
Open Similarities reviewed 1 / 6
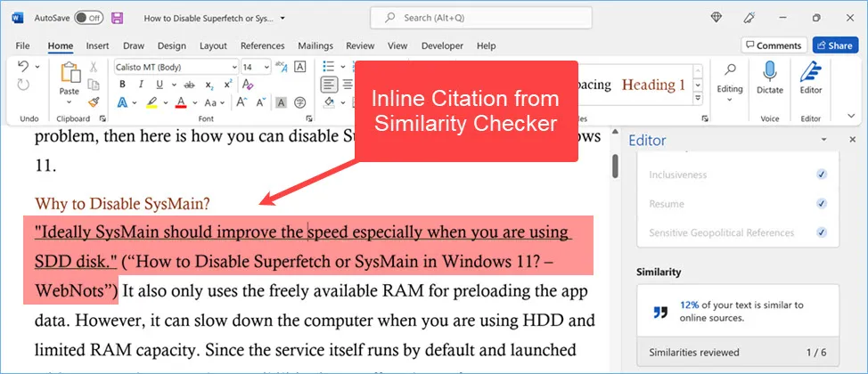point(737,353)
